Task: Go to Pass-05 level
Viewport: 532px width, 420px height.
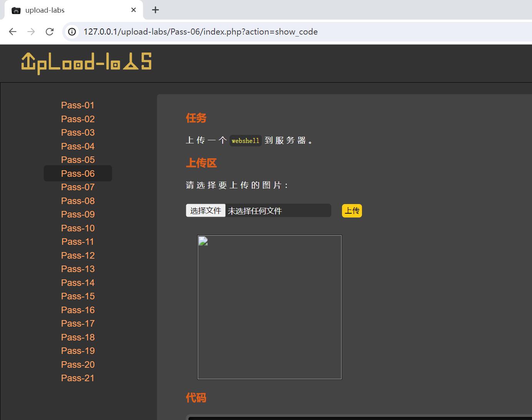Action: tap(78, 160)
